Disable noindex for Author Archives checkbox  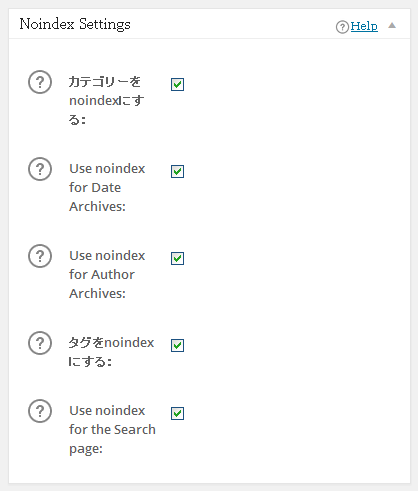[x=177, y=258]
